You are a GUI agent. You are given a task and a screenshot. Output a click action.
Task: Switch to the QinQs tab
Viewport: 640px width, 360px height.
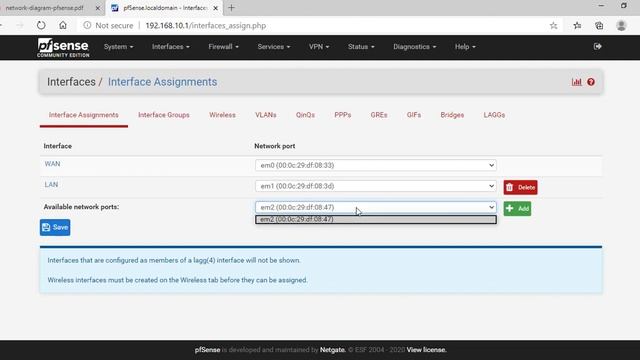305,115
